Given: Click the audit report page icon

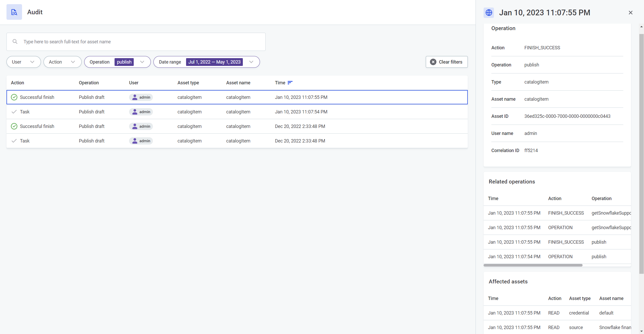Looking at the screenshot, I should coord(14,12).
